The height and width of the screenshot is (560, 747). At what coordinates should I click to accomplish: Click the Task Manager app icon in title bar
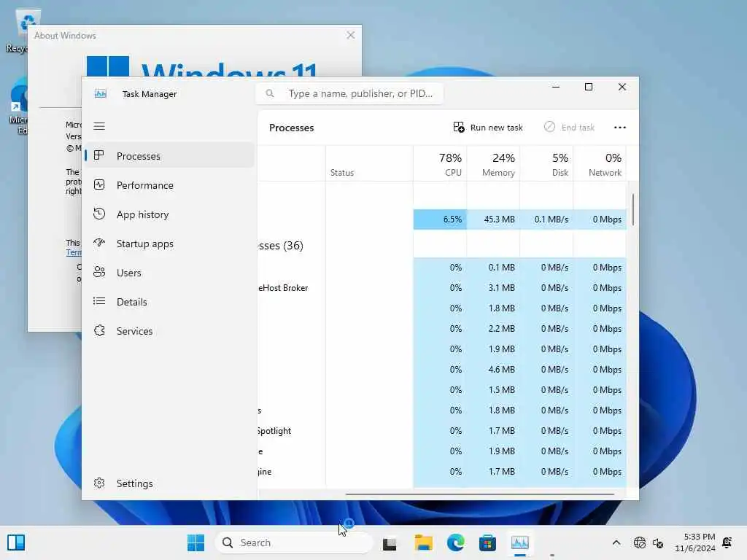[101, 94]
